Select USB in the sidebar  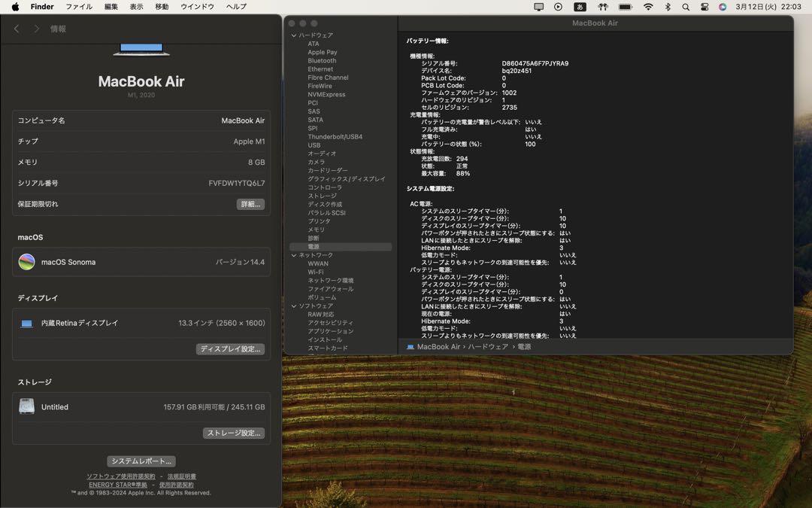pyautogui.click(x=314, y=145)
